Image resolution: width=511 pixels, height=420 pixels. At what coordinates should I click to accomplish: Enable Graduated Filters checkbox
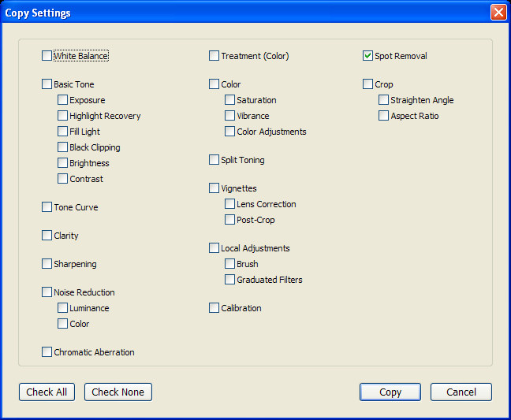click(229, 280)
